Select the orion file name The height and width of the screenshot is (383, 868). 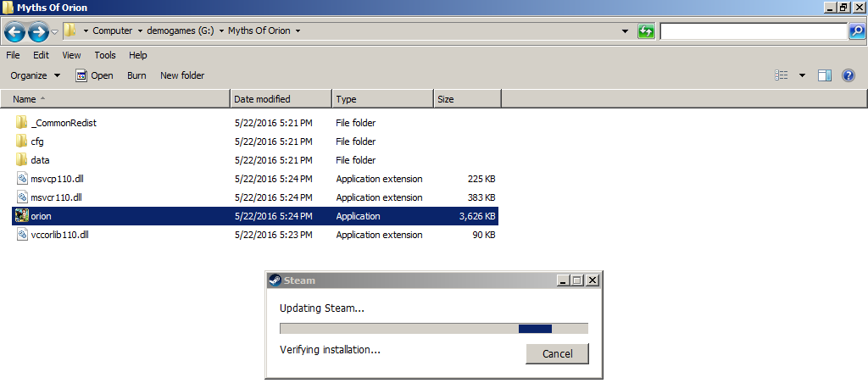[x=42, y=216]
